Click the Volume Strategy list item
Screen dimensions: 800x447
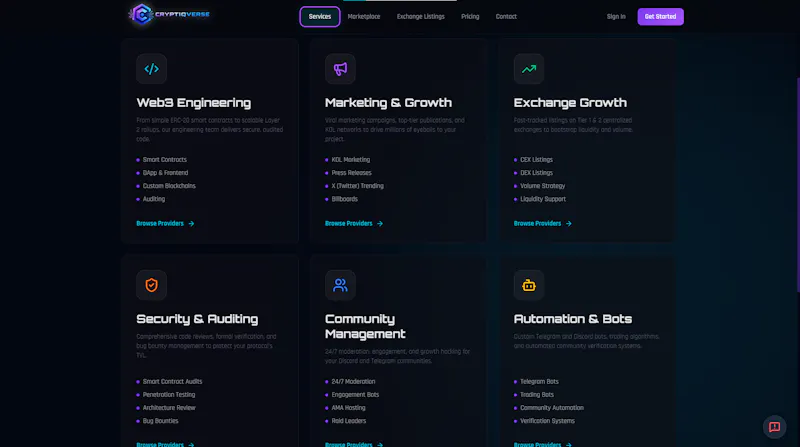click(542, 186)
